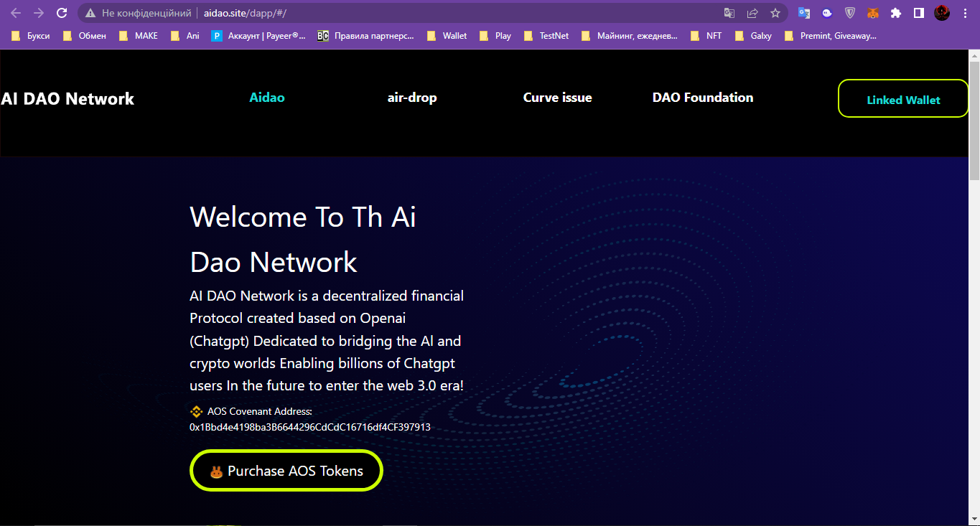Screen dimensions: 980x526
Task: Expand the TestNet bookmarks folder
Action: tap(546, 35)
